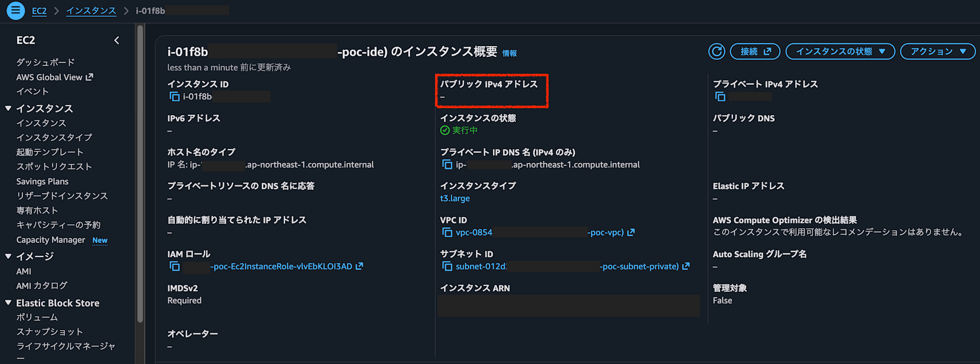Viewport: 980px width, 364px height.
Task: Click the New badge beside Capacity Manager
Action: [100, 240]
